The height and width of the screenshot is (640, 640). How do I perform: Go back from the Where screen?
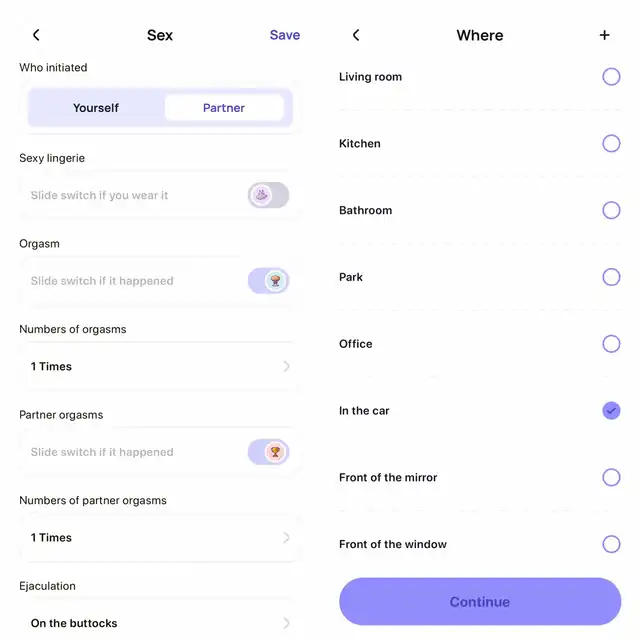coord(356,35)
